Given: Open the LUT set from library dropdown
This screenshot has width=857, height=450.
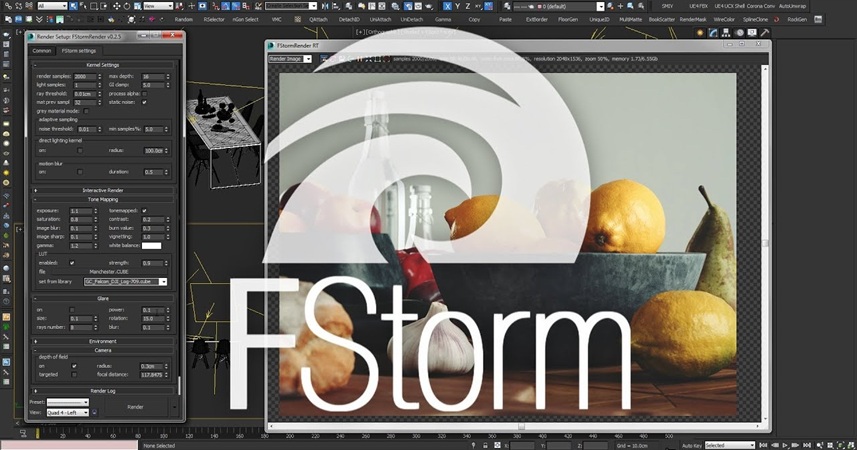Looking at the screenshot, I should (125, 282).
